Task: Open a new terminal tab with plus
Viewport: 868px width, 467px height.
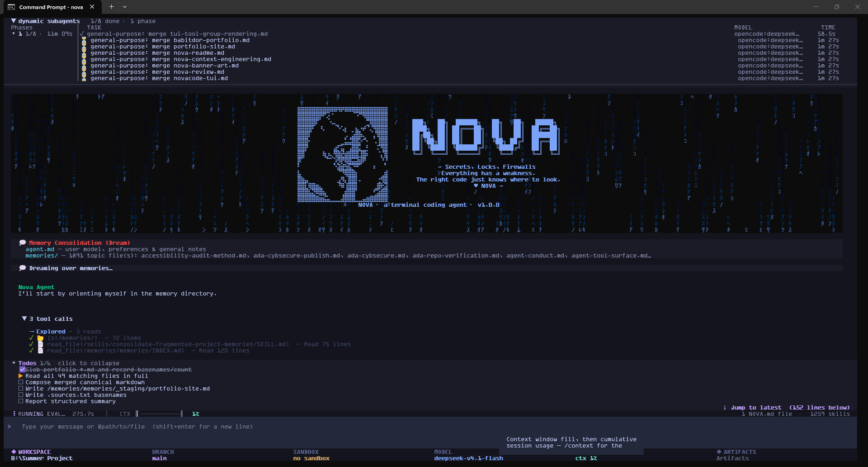Action: tap(111, 7)
